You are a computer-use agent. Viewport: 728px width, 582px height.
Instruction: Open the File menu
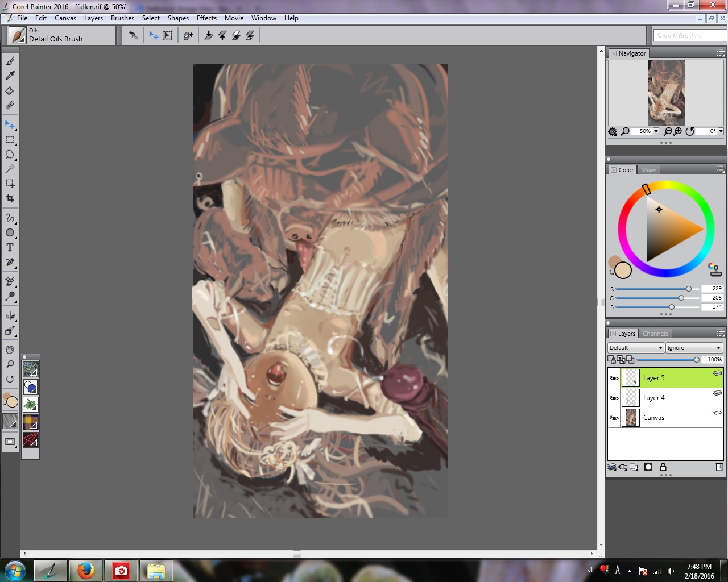click(22, 18)
